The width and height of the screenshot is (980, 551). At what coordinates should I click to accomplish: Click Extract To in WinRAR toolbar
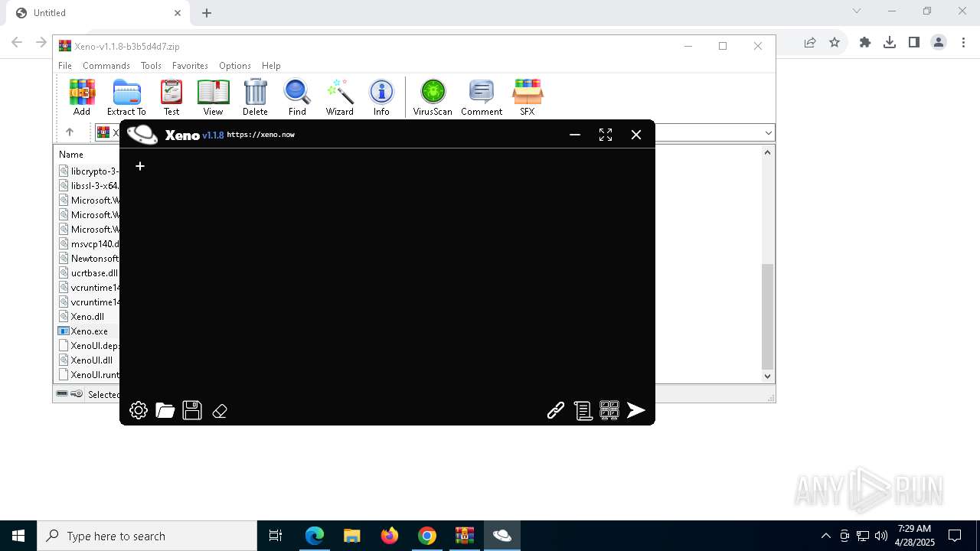[x=126, y=97]
